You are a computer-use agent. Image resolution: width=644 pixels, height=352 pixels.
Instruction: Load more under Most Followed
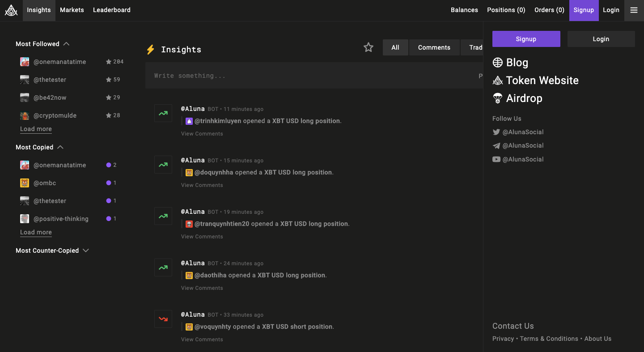36,129
